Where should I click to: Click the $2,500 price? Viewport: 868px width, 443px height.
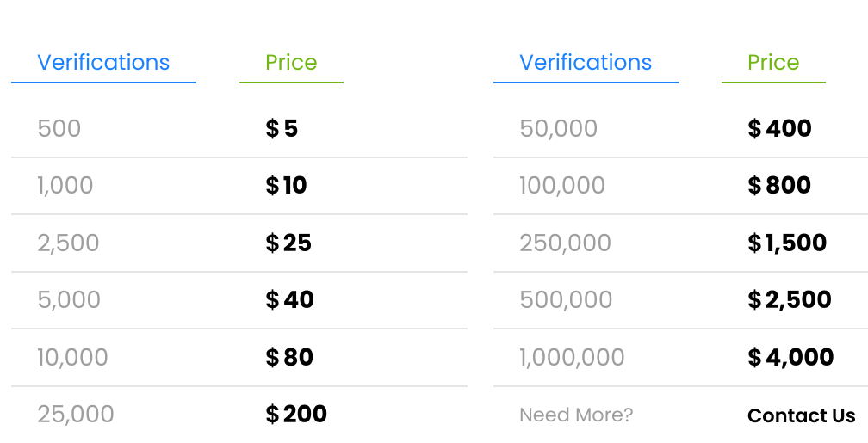coord(790,300)
